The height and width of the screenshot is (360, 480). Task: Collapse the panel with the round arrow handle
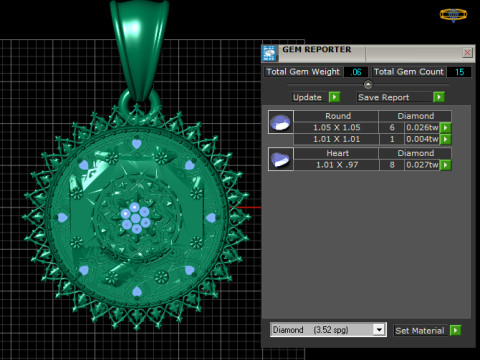[368, 85]
